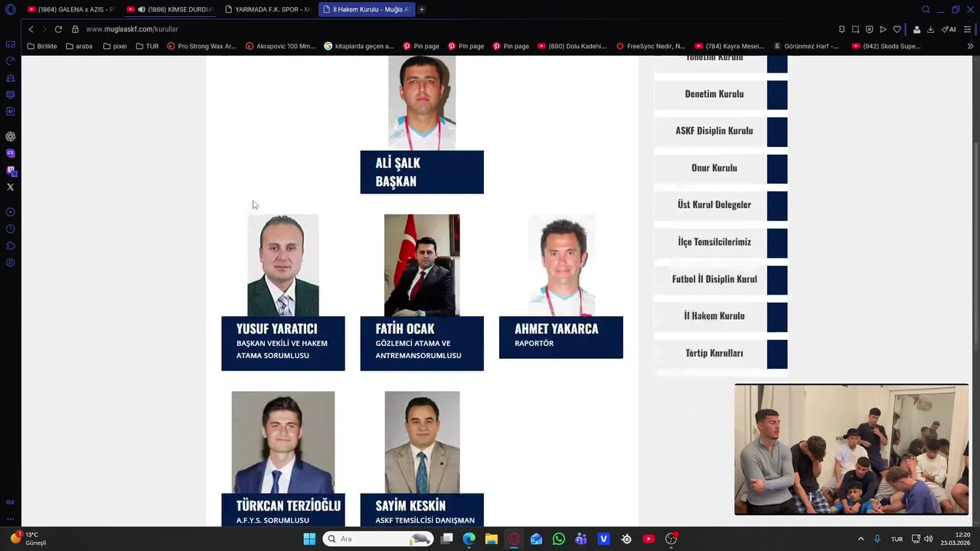This screenshot has width=980, height=551.
Task: Open the Opera GX main menu logo
Action: [x=10, y=10]
